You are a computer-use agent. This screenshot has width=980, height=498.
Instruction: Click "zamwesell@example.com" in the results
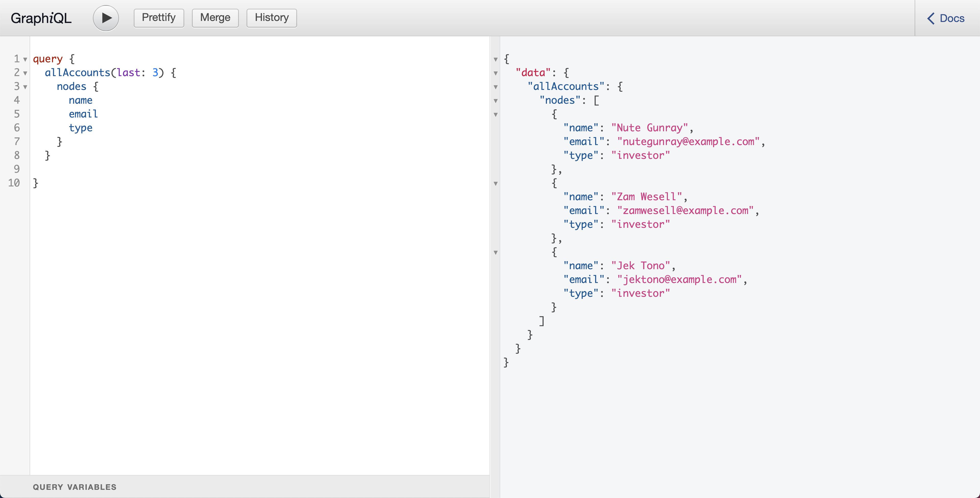pos(685,210)
